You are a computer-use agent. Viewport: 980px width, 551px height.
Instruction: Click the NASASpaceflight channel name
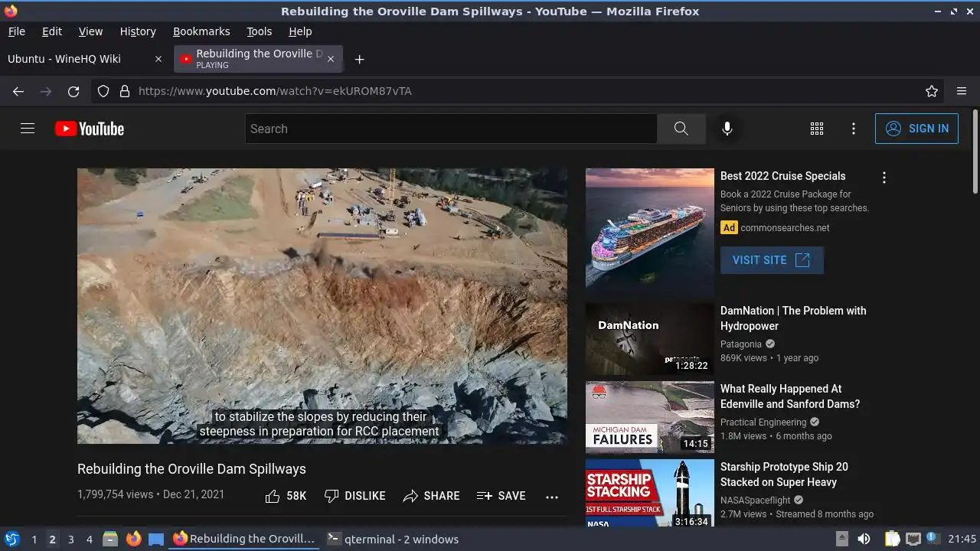pos(756,500)
